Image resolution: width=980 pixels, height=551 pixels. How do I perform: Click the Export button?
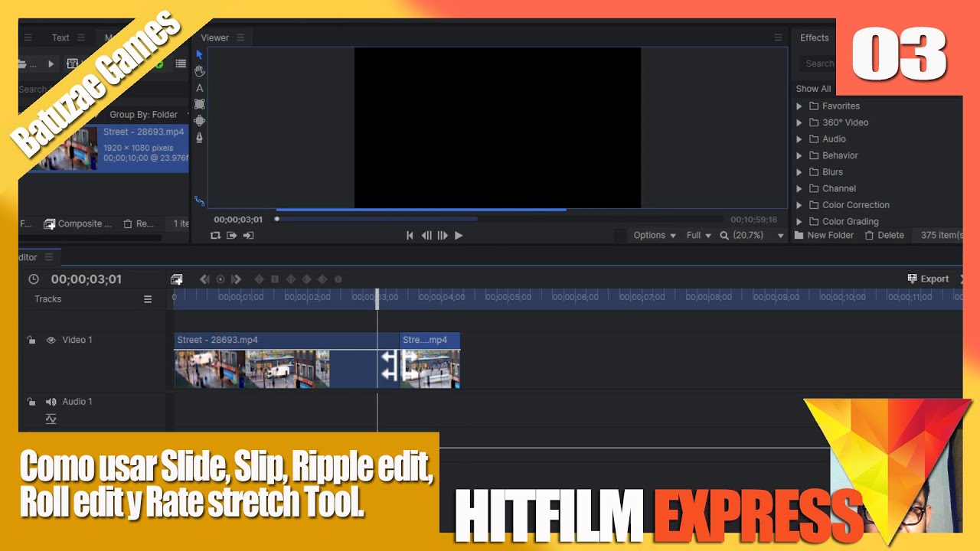point(928,279)
